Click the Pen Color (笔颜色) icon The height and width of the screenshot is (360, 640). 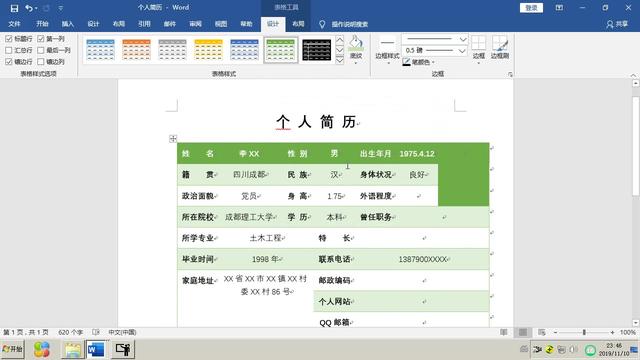click(x=407, y=62)
